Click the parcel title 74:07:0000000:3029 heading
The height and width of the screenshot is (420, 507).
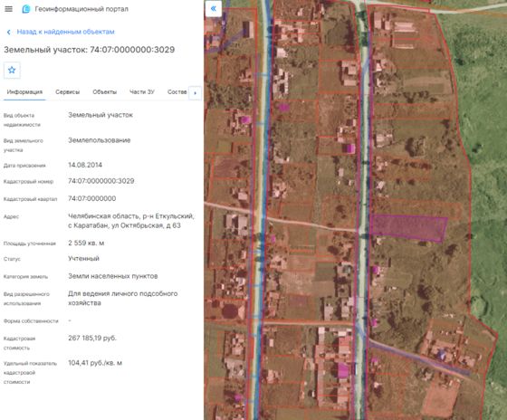pyautogui.click(x=90, y=50)
